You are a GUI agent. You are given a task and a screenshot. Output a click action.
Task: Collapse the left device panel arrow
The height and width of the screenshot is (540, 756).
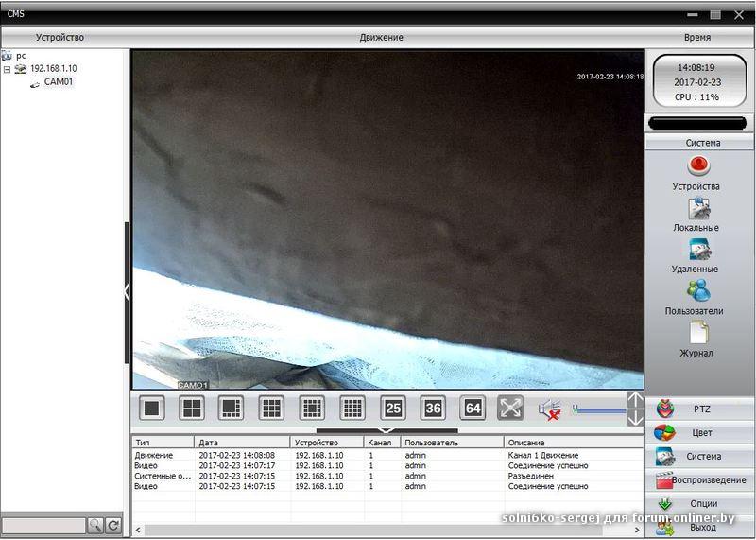[x=127, y=292]
